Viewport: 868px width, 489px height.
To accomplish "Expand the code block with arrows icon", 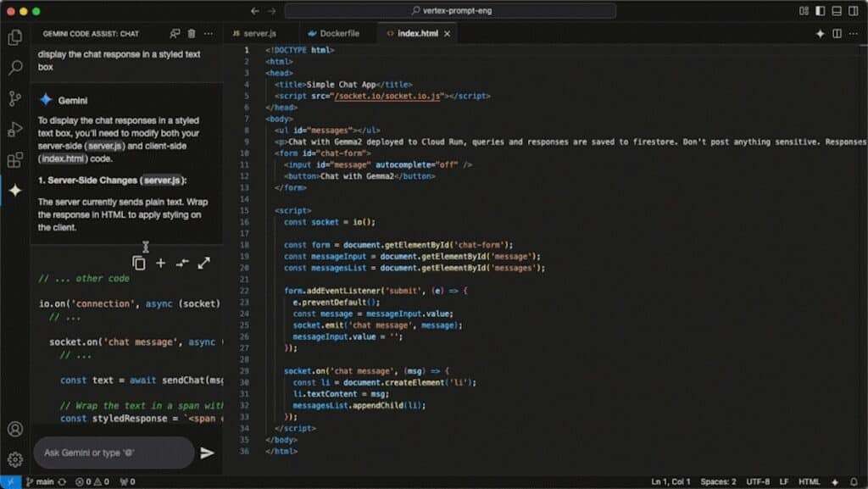I will [203, 264].
